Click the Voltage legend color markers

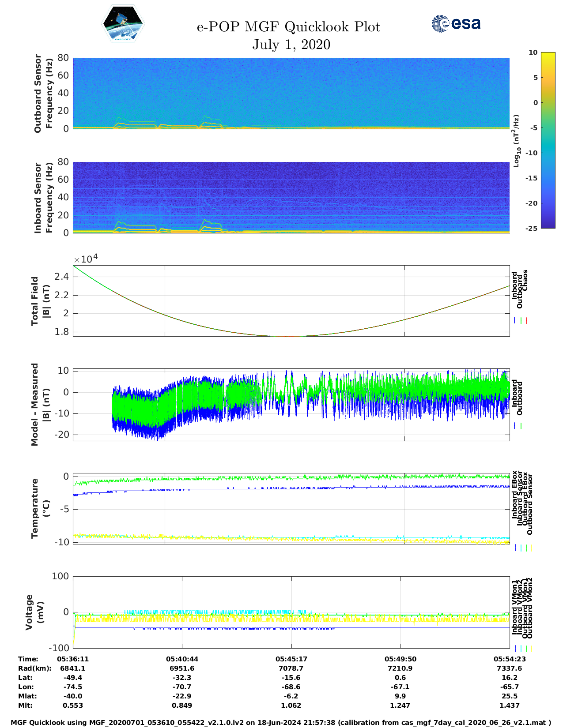point(523,649)
